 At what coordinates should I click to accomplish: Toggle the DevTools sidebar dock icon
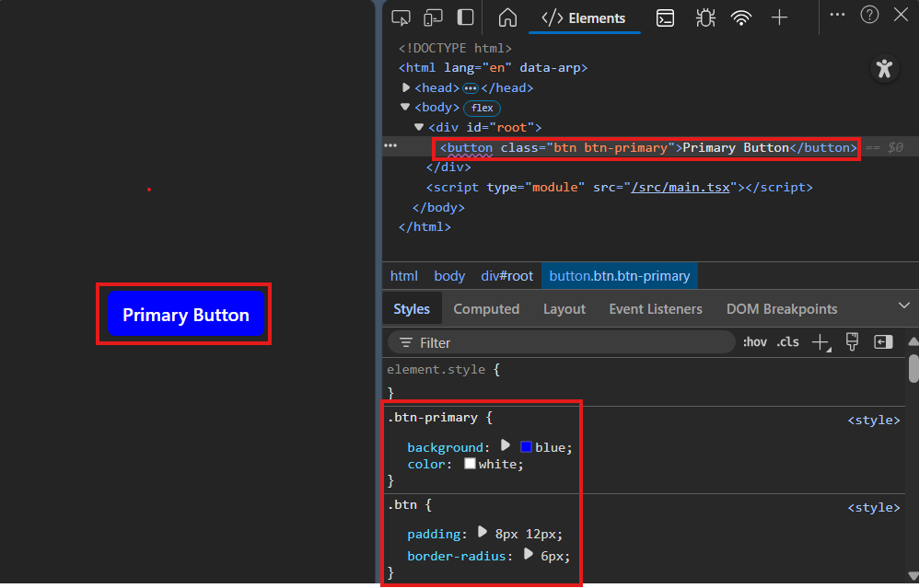point(465,17)
